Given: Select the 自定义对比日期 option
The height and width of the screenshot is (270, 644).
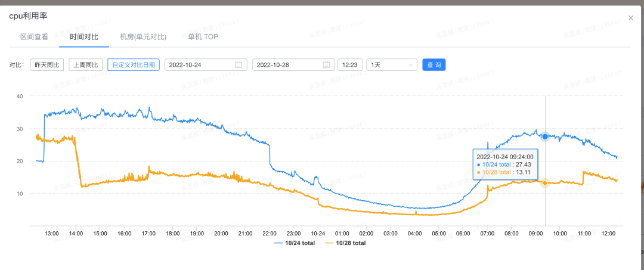Looking at the screenshot, I should 133,65.
